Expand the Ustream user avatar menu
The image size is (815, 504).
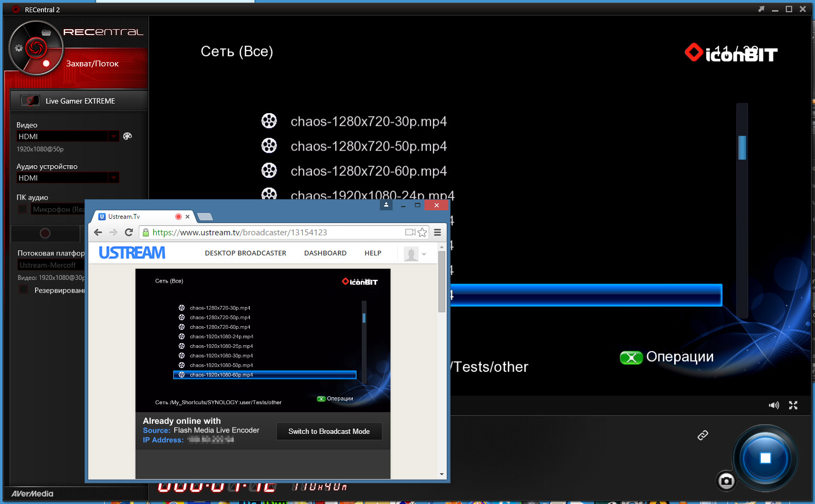415,254
